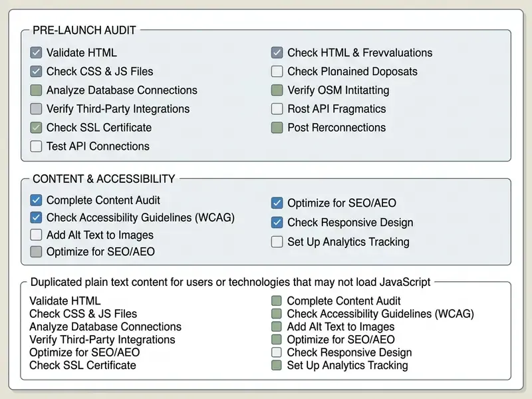Tick the Check Planained Doposats checkbox
Image resolution: width=532 pixels, height=399 pixels.
tap(277, 71)
